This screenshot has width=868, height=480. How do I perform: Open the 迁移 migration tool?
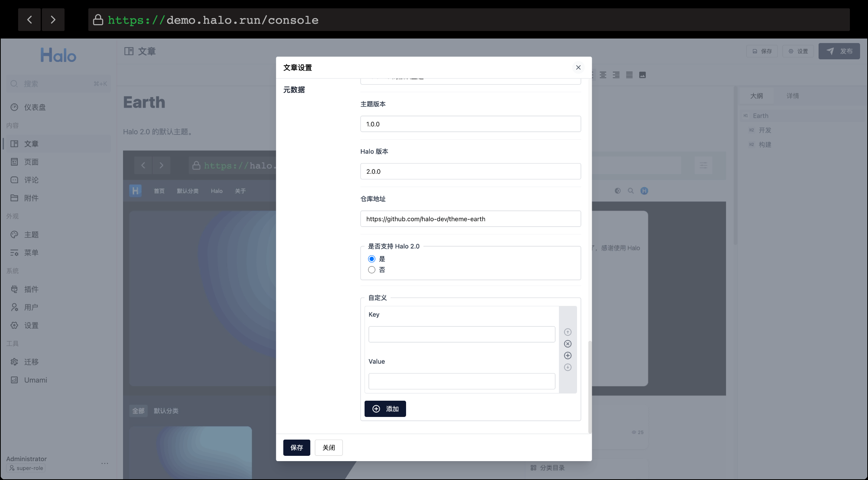point(31,361)
